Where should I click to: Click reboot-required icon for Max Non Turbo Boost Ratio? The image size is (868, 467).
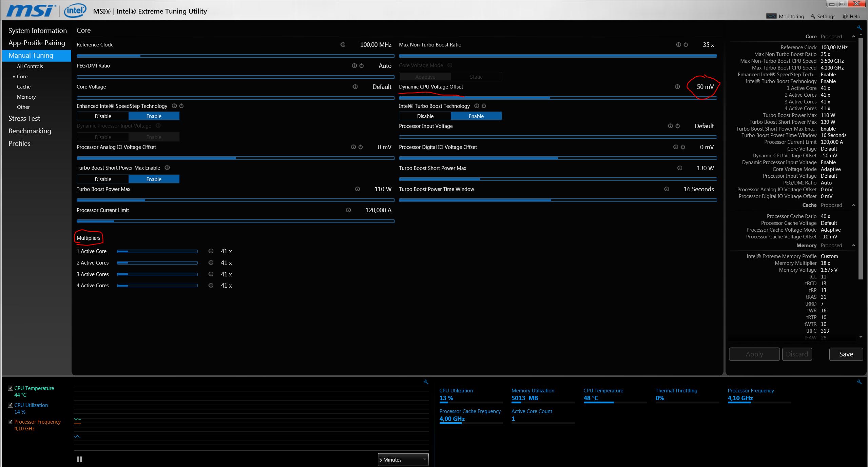point(686,44)
